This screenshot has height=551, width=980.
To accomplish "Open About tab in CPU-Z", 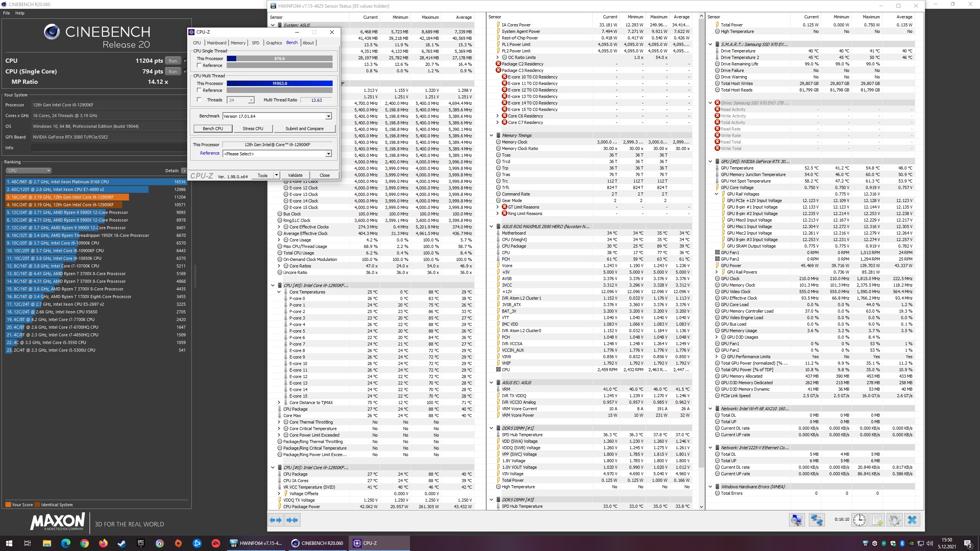I will point(308,43).
